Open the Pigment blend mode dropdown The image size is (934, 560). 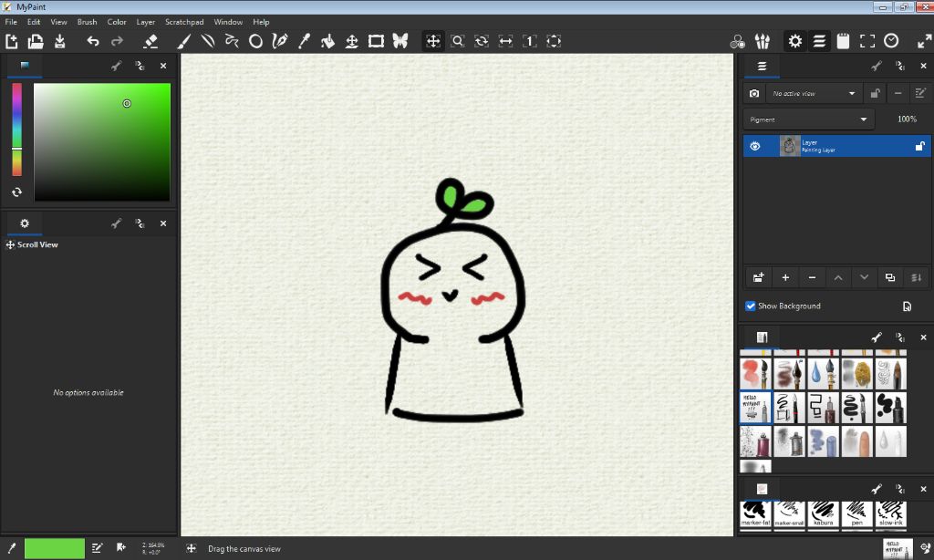[x=808, y=119]
